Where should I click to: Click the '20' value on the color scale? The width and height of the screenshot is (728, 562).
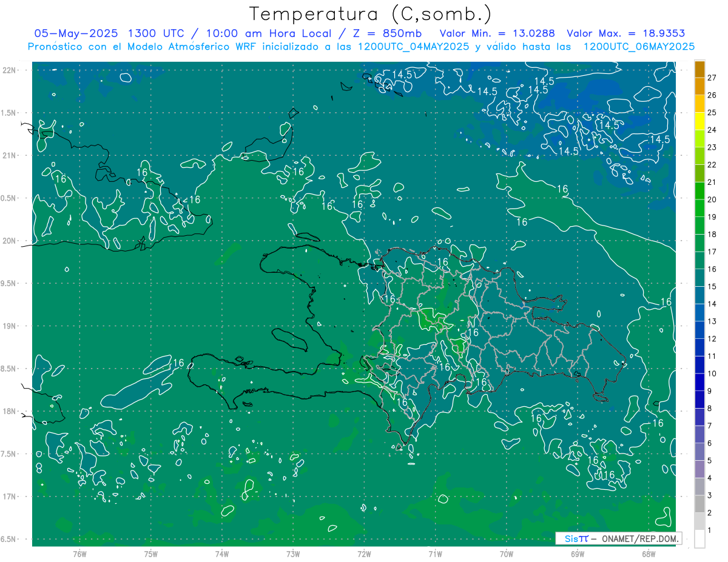712,199
